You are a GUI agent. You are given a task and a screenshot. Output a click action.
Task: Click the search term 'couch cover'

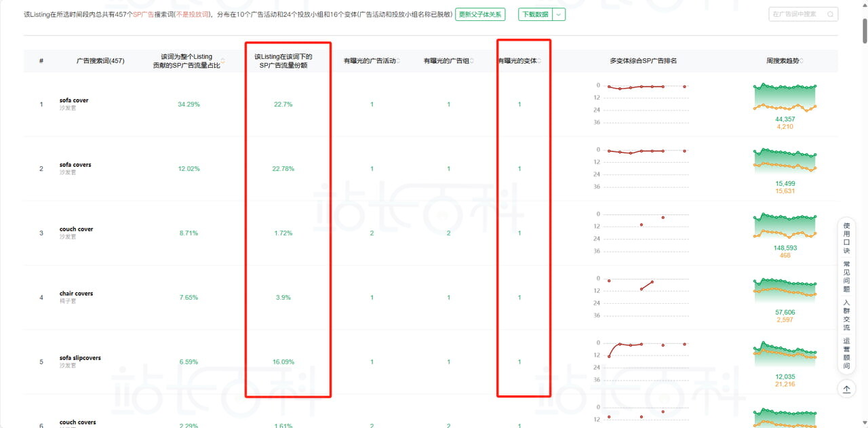click(x=77, y=229)
